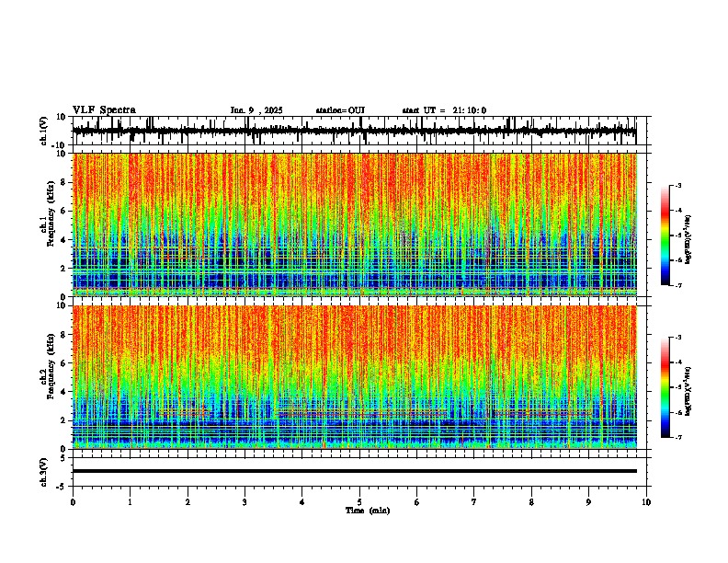Image resolution: width=728 pixels, height=563 pixels.
Task: Click time axis tick label "3"
Action: 245,502
